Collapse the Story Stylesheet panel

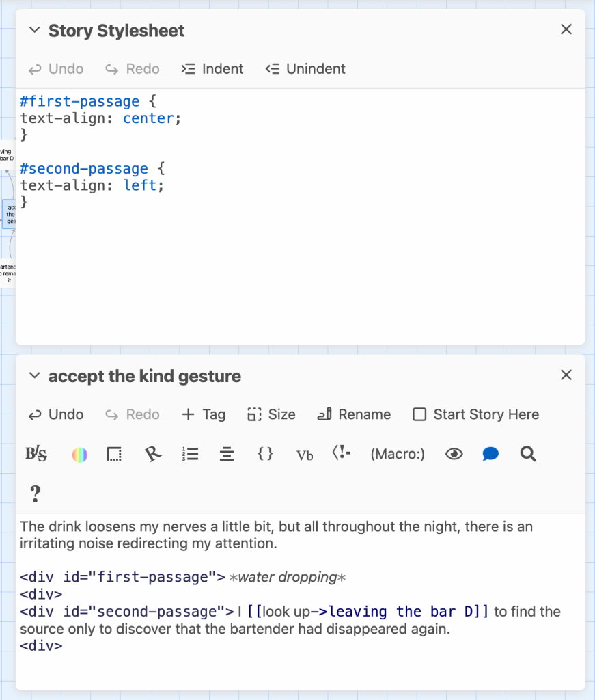pos(34,30)
